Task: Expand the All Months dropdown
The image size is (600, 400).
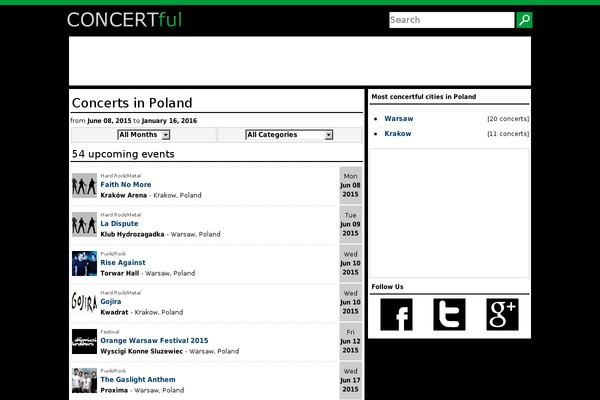Action: point(144,135)
